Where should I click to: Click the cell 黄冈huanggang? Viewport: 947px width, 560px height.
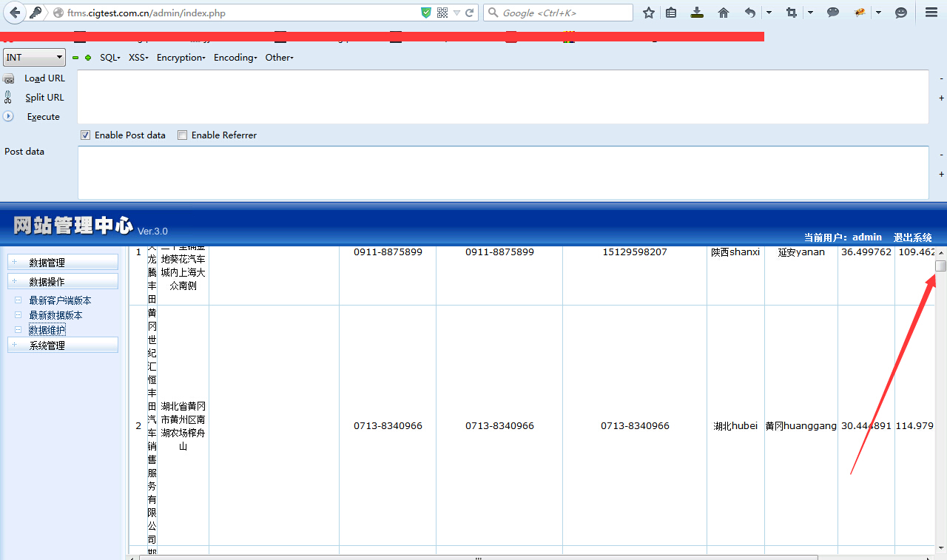pos(801,425)
